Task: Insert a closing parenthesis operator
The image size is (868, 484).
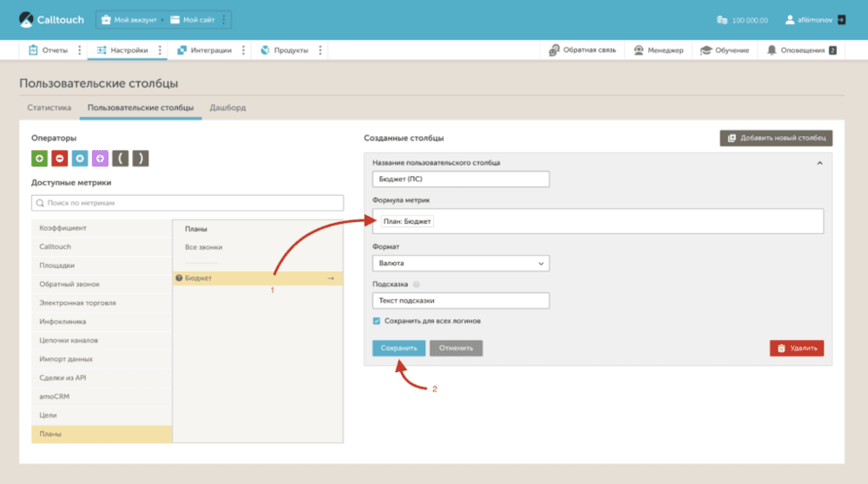Action: click(141, 159)
